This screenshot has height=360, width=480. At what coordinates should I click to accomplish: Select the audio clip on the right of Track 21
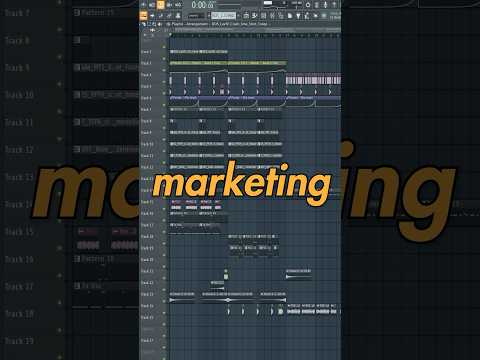coord(299,274)
